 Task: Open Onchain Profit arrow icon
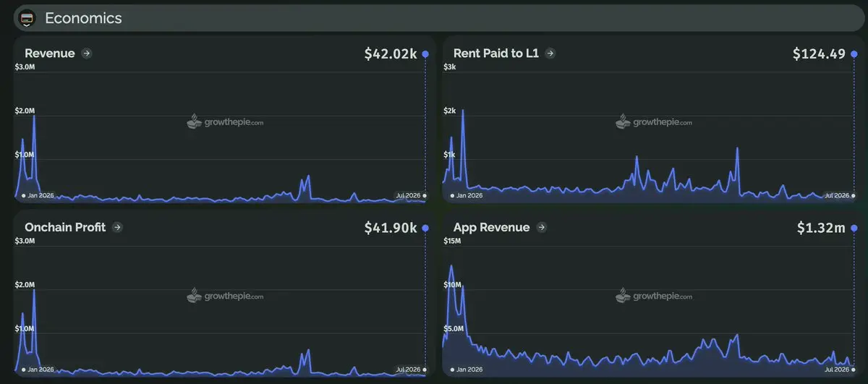(x=118, y=227)
